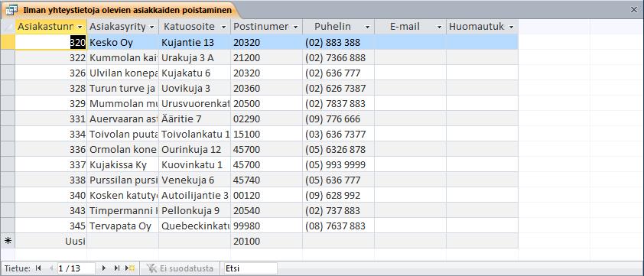Click customer number 328

tap(51, 88)
